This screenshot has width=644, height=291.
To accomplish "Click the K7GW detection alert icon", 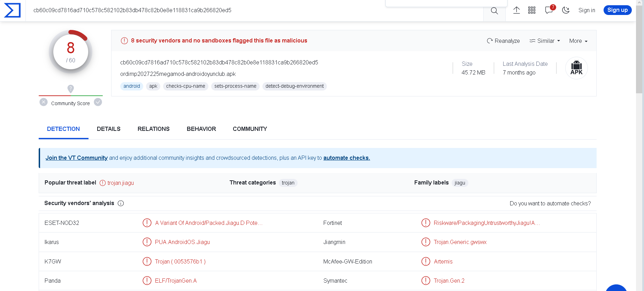I will pyautogui.click(x=147, y=261).
